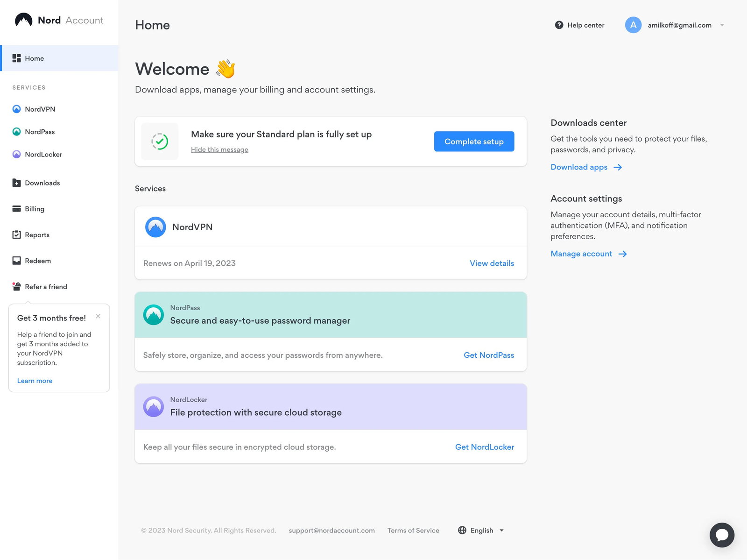
Task: Click the Complete setup button
Action: [x=474, y=142]
